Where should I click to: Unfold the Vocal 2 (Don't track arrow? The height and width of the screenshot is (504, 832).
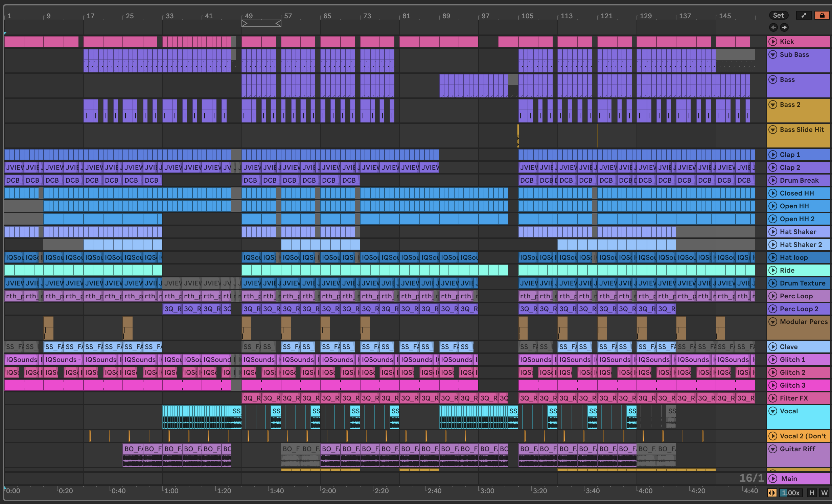pos(773,436)
